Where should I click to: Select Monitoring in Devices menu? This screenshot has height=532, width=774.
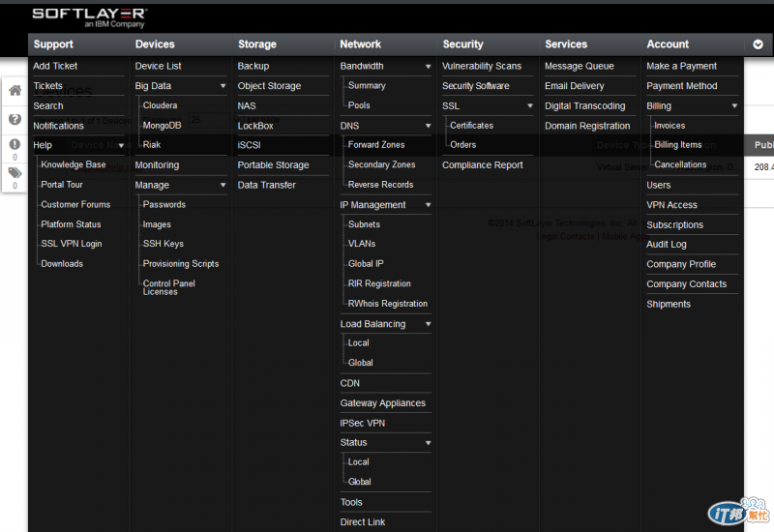[157, 165]
